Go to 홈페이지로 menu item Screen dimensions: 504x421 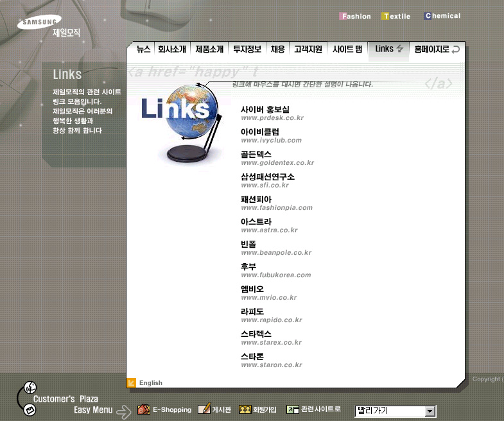click(431, 49)
